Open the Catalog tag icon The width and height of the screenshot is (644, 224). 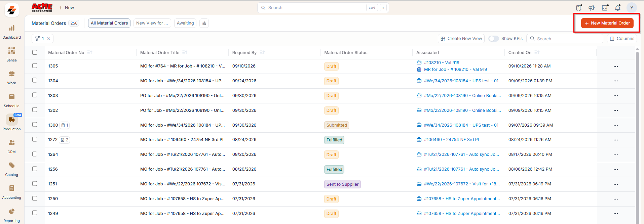coord(12,166)
